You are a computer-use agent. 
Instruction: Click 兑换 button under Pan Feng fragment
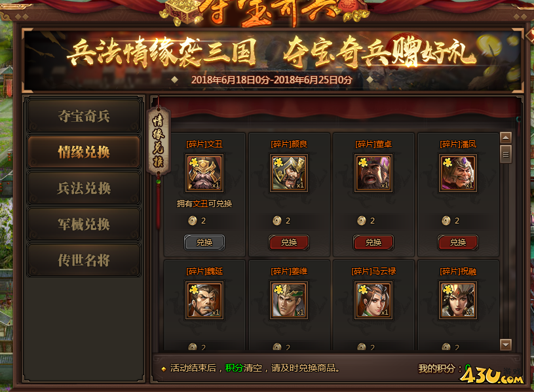pos(458,243)
